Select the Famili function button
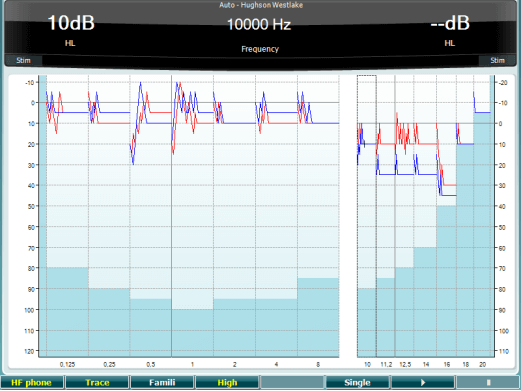The height and width of the screenshot is (391, 521). pyautogui.click(x=162, y=382)
